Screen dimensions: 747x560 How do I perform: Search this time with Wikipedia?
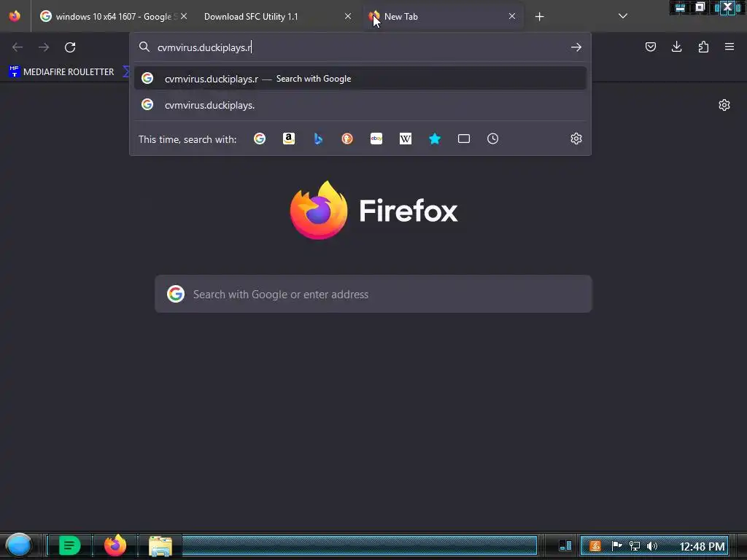coord(406,139)
